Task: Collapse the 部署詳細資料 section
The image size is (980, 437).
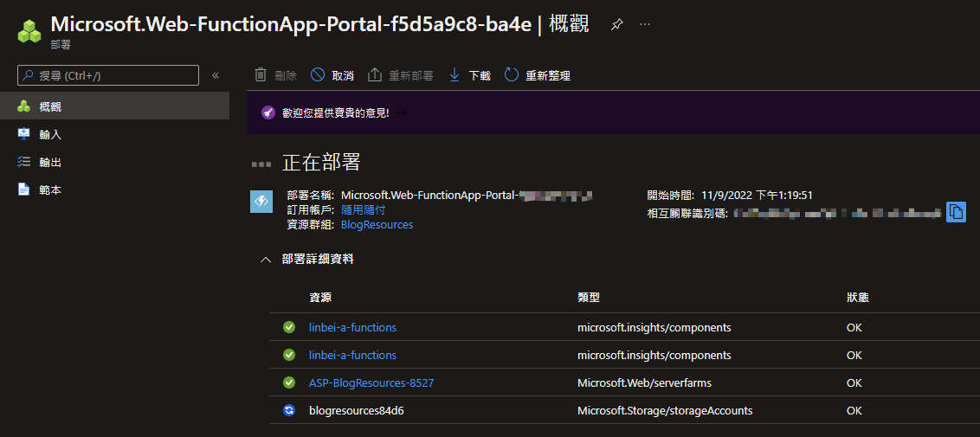Action: pyautogui.click(x=266, y=259)
